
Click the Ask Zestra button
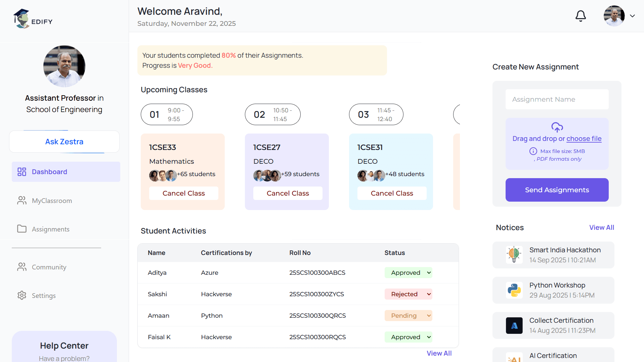tap(64, 142)
